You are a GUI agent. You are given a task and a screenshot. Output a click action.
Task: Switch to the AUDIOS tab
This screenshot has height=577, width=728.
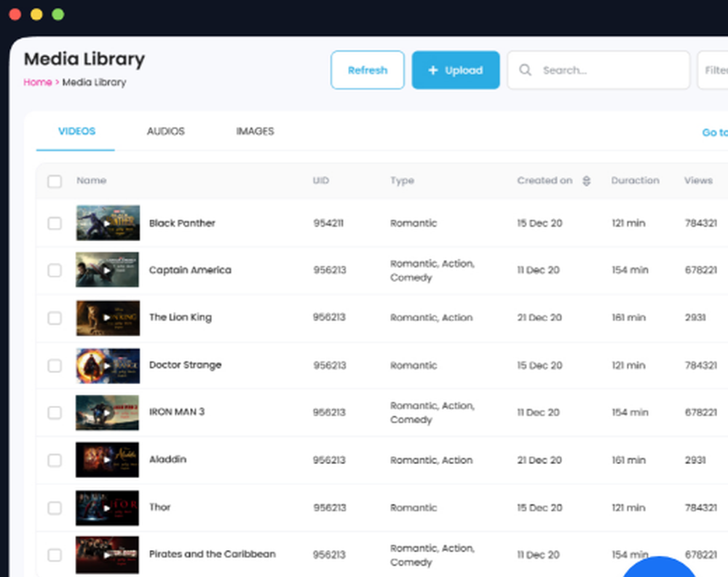166,131
